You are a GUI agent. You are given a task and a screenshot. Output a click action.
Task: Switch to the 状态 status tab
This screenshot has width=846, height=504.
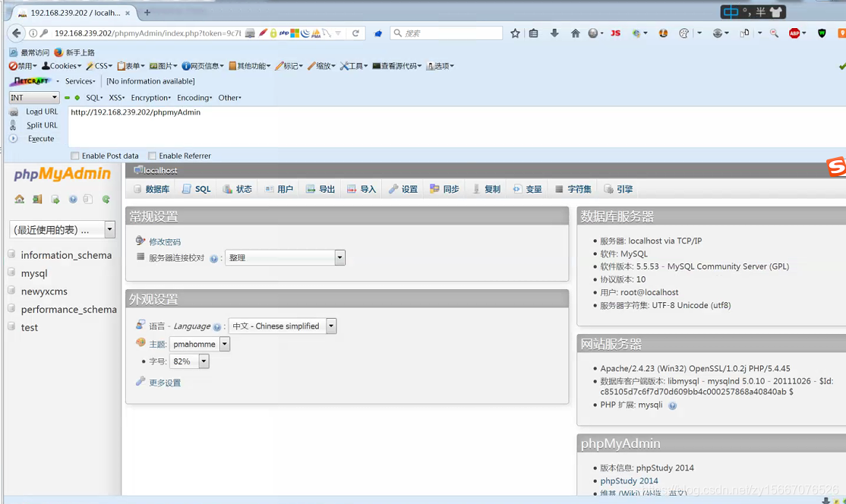pyautogui.click(x=238, y=189)
